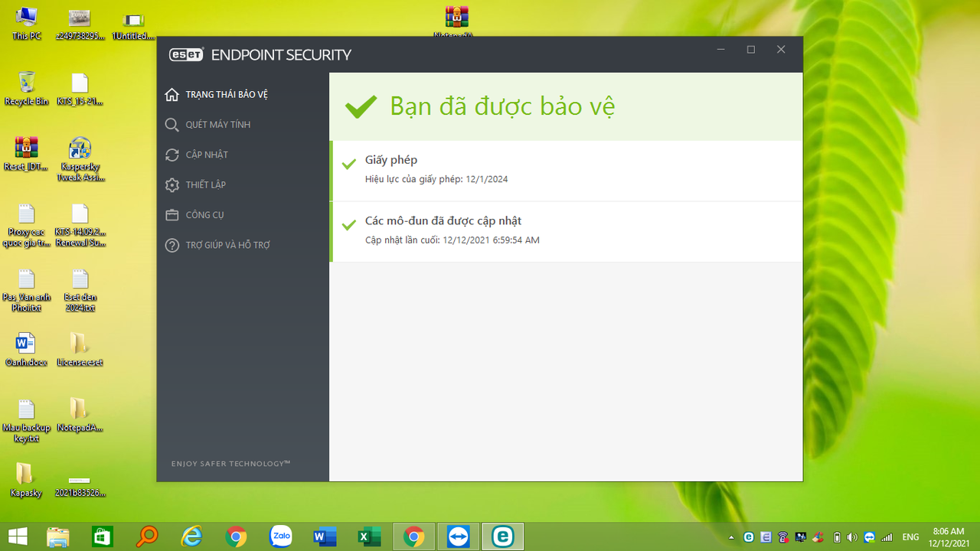
Task: Select the Reset_IDT WinRAR archive icon
Action: click(x=26, y=154)
